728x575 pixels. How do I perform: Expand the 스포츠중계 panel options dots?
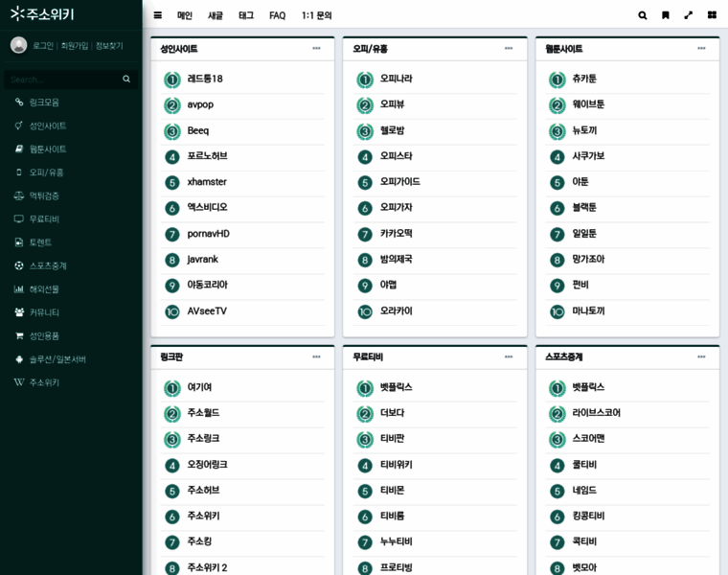pos(701,356)
